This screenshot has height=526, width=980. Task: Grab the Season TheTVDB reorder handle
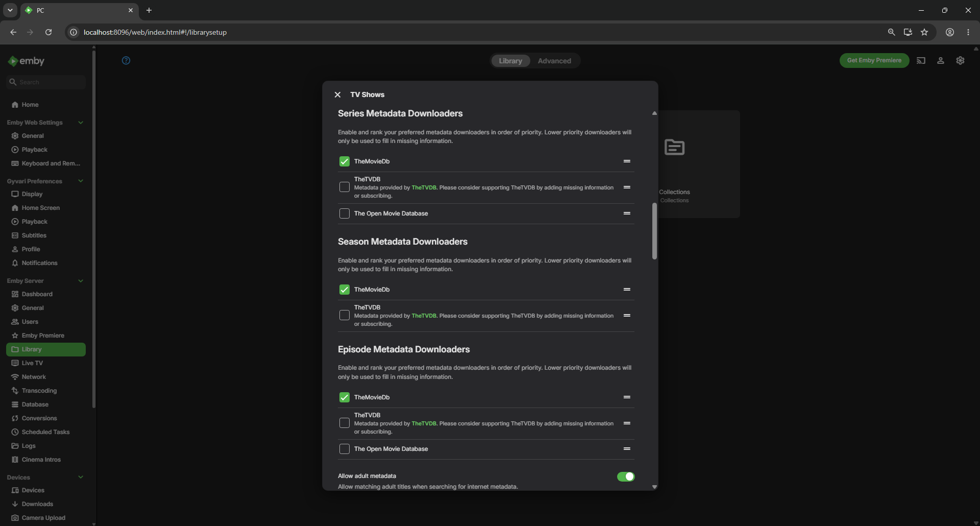point(627,316)
